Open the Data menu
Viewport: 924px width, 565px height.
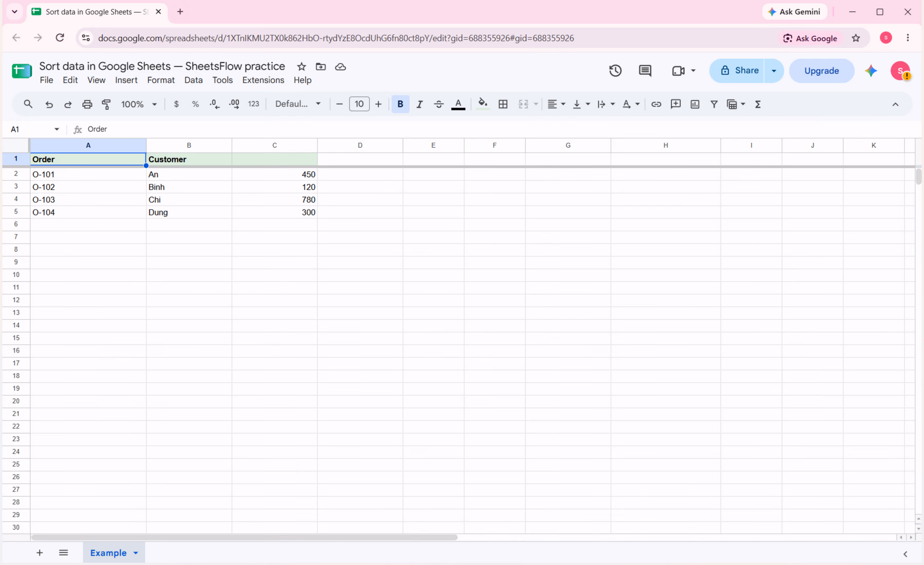point(194,80)
